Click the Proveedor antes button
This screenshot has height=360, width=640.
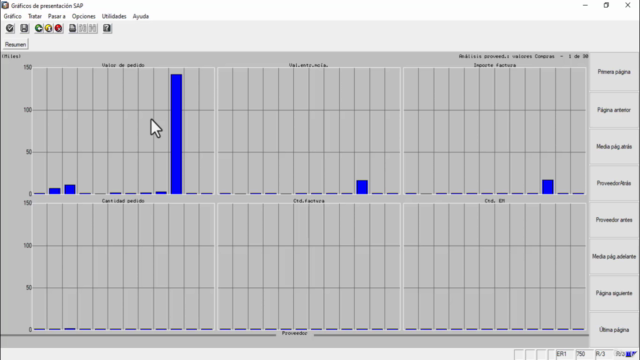click(614, 220)
